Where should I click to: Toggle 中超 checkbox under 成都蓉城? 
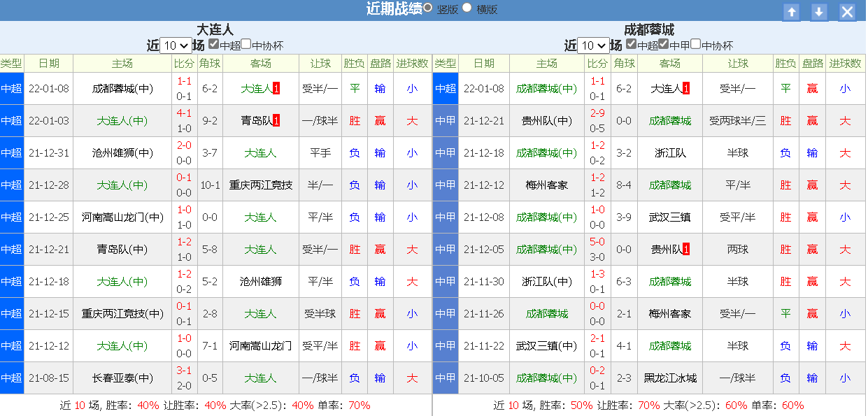631,43
